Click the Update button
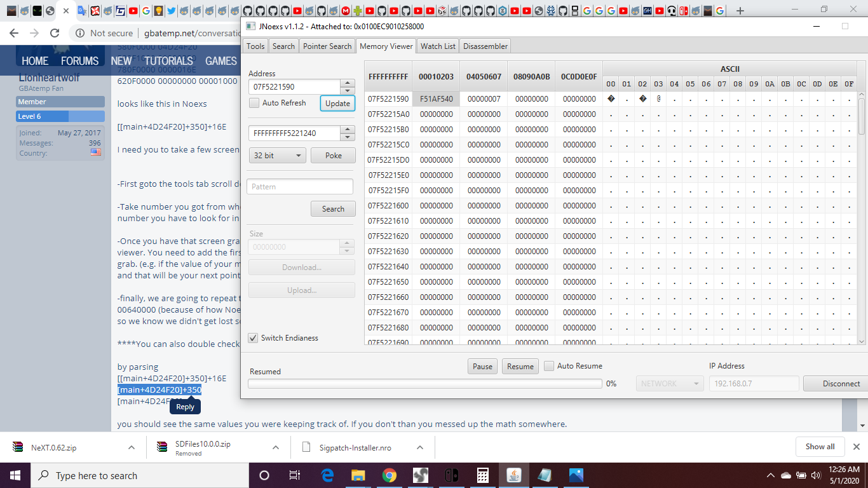The width and height of the screenshot is (868, 488). click(337, 104)
